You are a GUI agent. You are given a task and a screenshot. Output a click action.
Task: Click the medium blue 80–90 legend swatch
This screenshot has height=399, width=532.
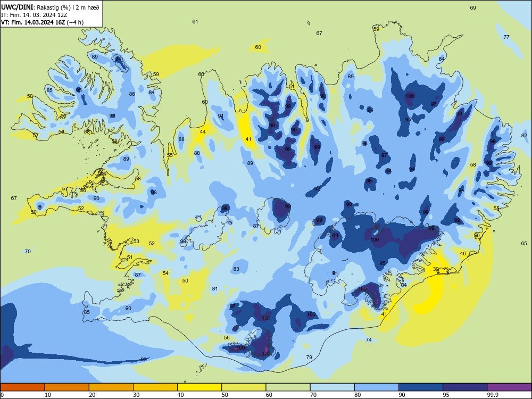(x=377, y=387)
